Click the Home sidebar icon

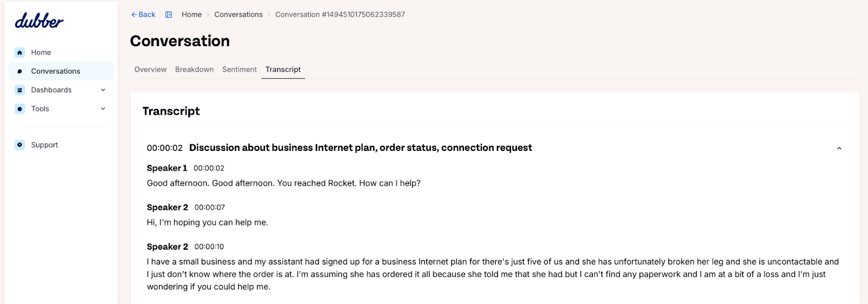click(20, 53)
